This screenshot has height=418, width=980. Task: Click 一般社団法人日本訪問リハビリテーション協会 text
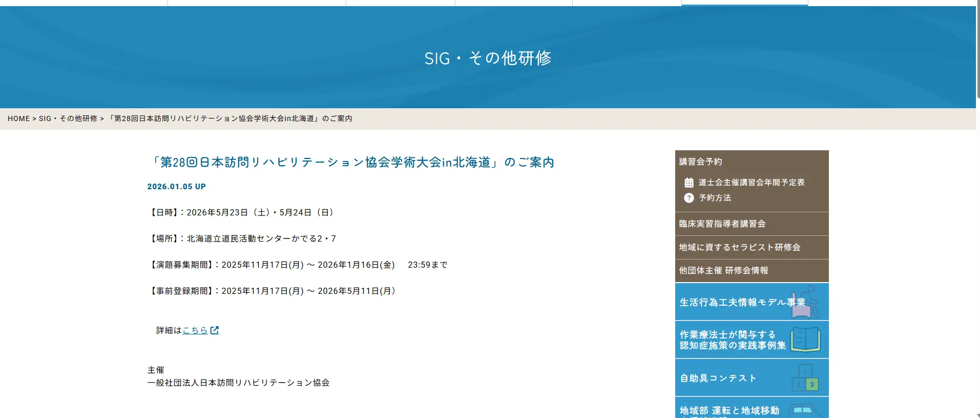[238, 383]
